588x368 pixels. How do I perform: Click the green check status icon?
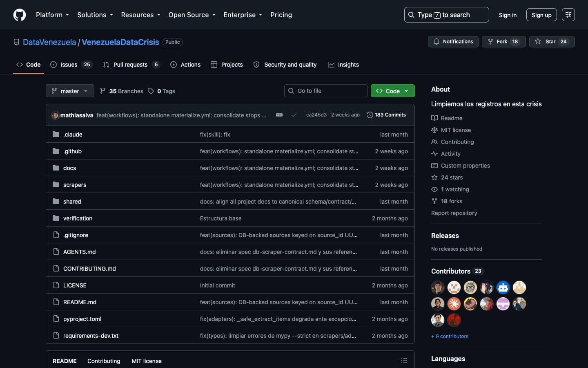(294, 115)
